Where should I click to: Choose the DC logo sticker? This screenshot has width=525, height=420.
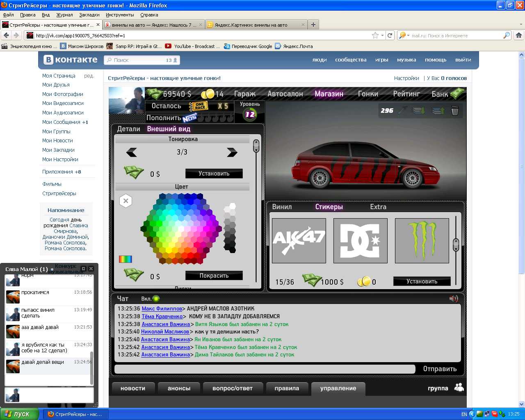click(361, 241)
